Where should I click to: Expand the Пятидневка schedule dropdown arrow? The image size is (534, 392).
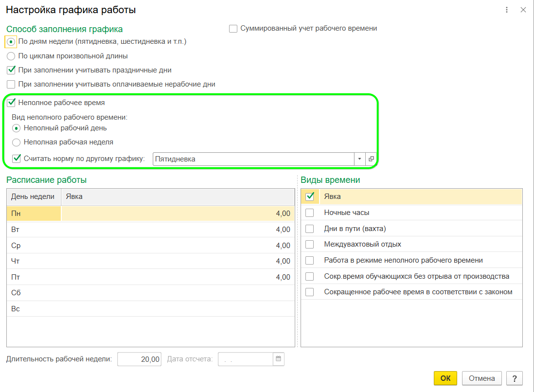coord(360,159)
